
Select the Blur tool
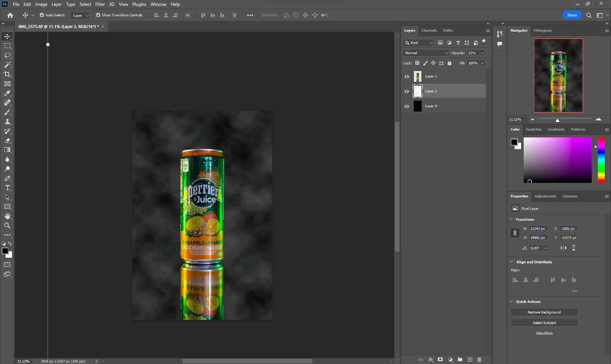7,159
